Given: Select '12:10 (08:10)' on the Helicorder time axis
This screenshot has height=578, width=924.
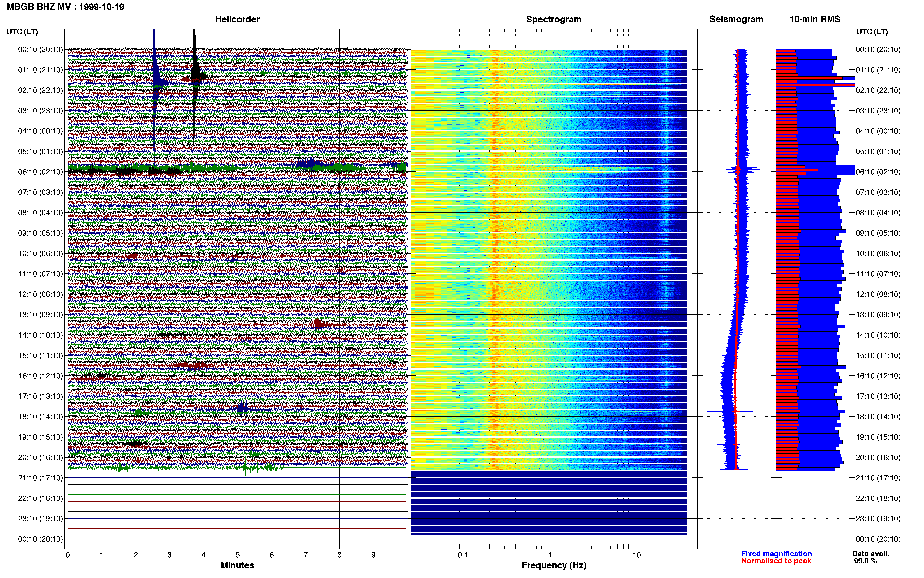Looking at the screenshot, I should pyautogui.click(x=41, y=294).
